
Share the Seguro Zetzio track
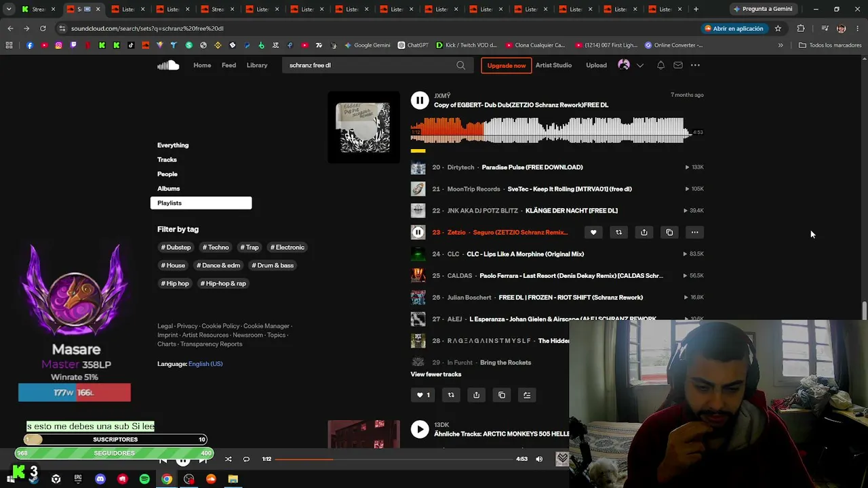[x=644, y=232]
